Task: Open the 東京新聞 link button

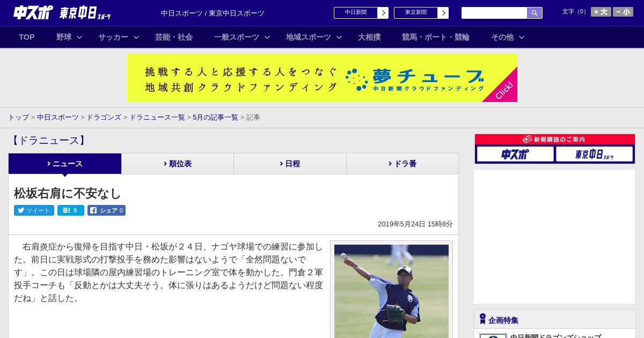Action: (421, 13)
